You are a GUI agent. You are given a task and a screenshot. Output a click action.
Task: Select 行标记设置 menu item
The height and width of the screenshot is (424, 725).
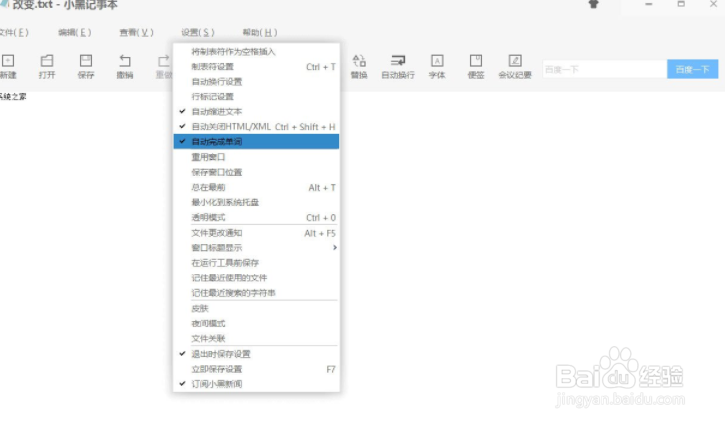(x=256, y=96)
